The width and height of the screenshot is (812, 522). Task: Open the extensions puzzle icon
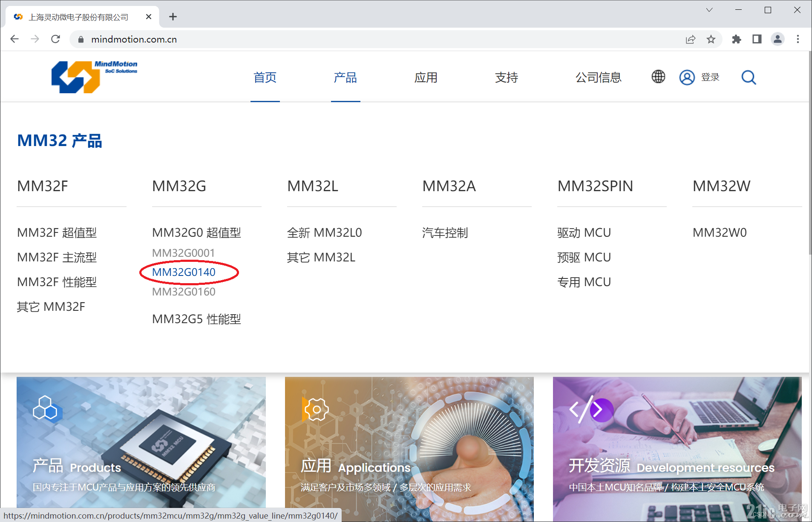(737, 39)
